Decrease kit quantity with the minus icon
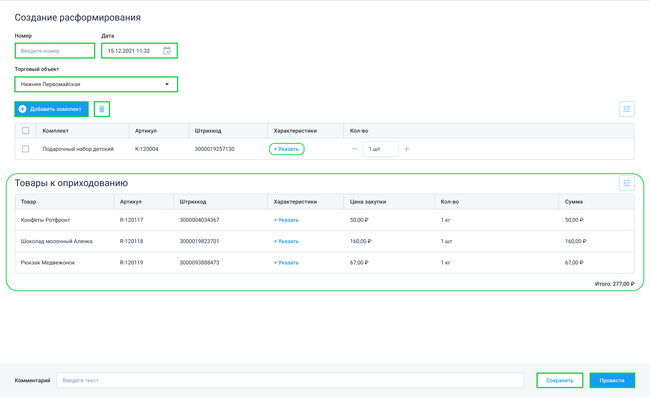The height and width of the screenshot is (397, 650). point(354,149)
